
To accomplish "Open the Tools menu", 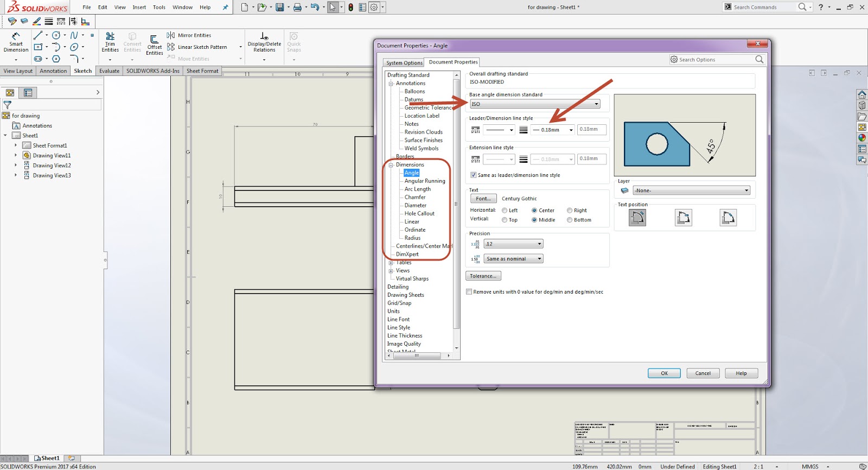I will point(159,8).
